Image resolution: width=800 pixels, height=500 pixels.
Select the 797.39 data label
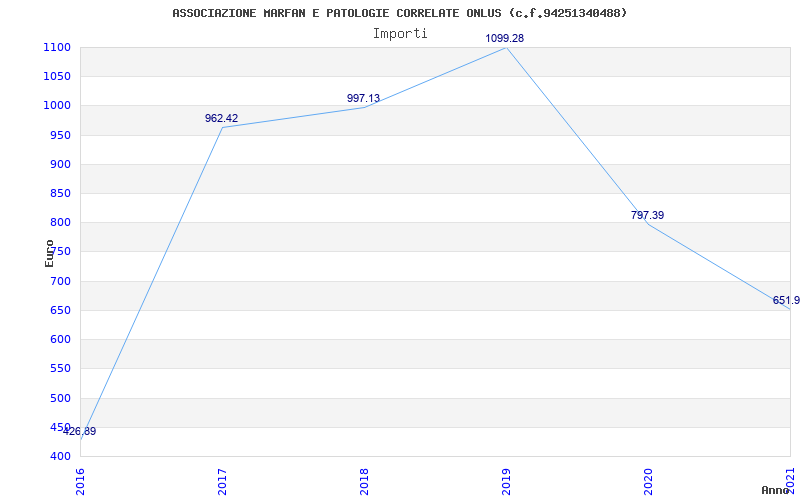[647, 215]
